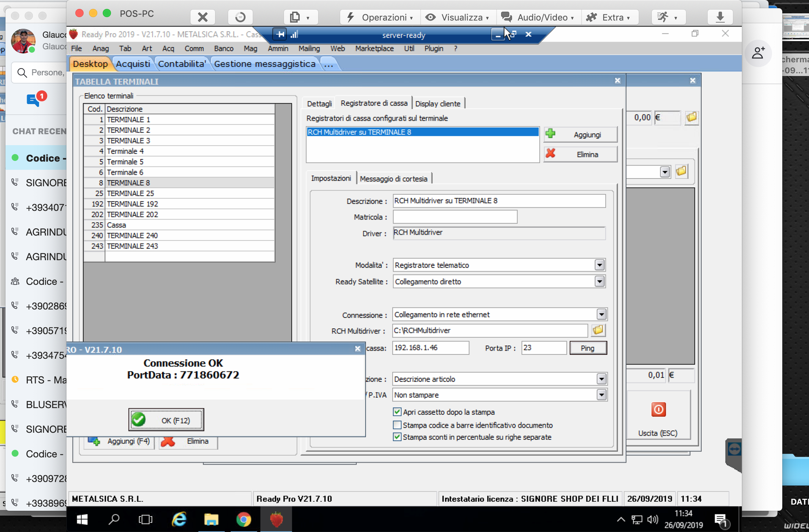Switch to the Display cliente tab

pos(438,103)
